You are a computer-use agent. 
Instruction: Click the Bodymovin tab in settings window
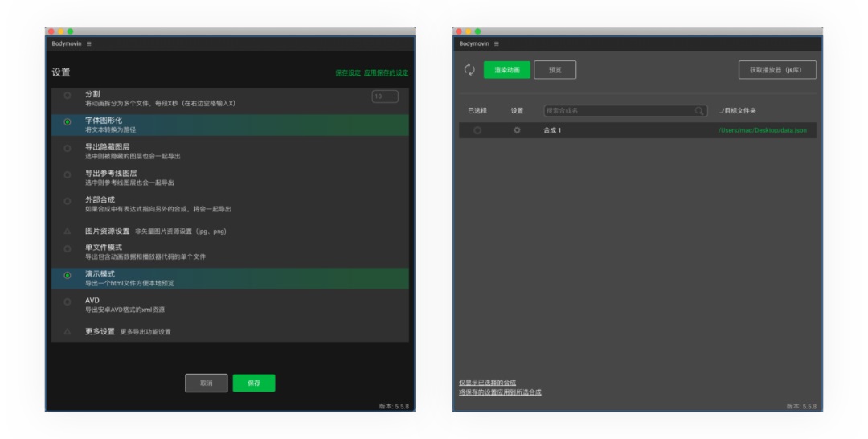[67, 43]
